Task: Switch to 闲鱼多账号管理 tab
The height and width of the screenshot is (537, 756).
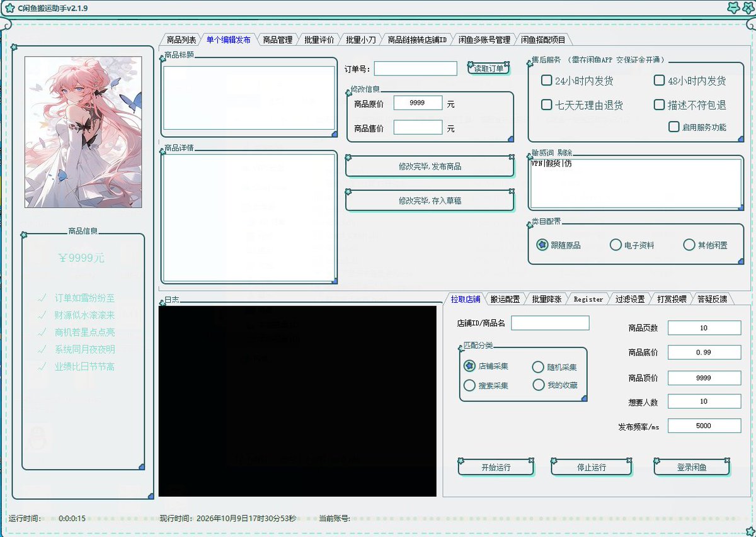Action: [484, 40]
